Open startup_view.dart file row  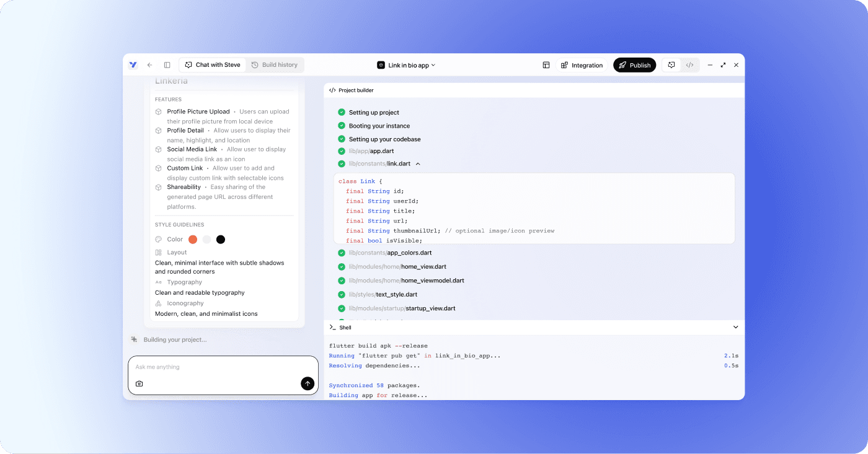pyautogui.click(x=402, y=308)
